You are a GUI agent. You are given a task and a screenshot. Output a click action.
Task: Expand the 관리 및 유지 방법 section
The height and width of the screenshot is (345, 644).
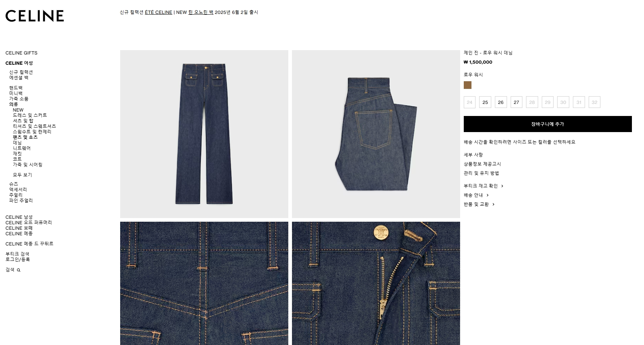click(481, 173)
